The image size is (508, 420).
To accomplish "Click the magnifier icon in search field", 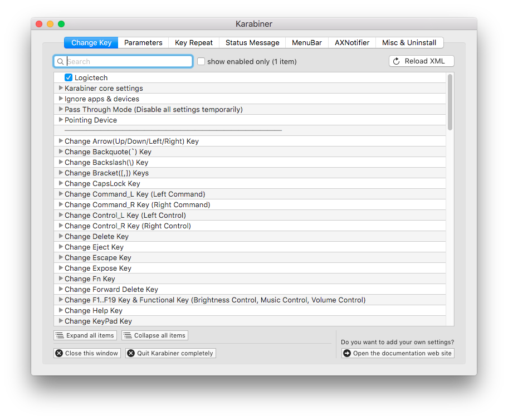I will tap(60, 62).
